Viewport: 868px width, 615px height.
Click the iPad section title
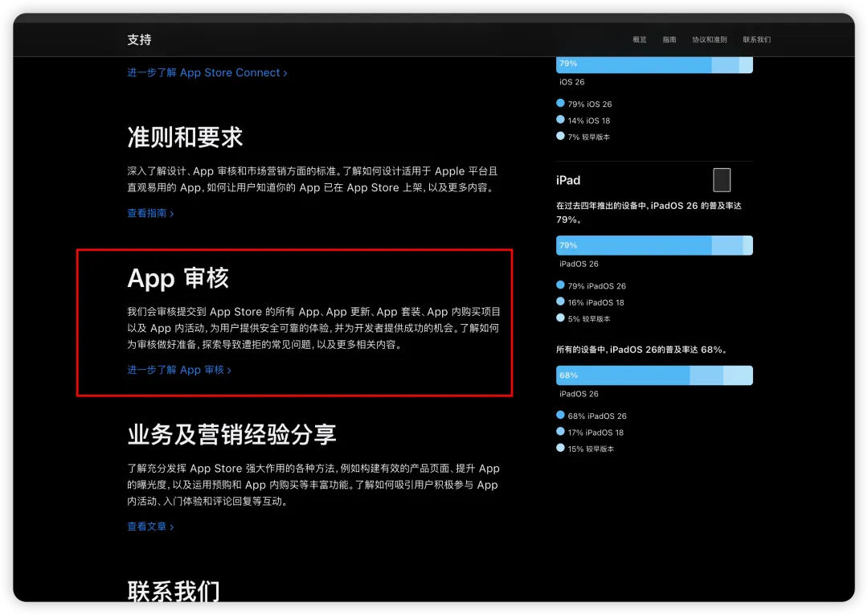tap(568, 180)
